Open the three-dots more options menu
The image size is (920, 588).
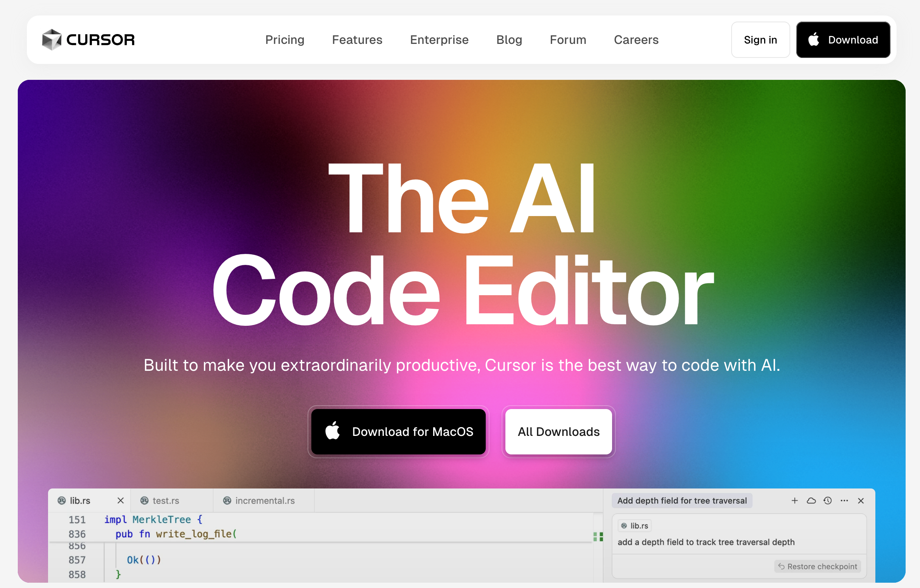[x=844, y=501]
